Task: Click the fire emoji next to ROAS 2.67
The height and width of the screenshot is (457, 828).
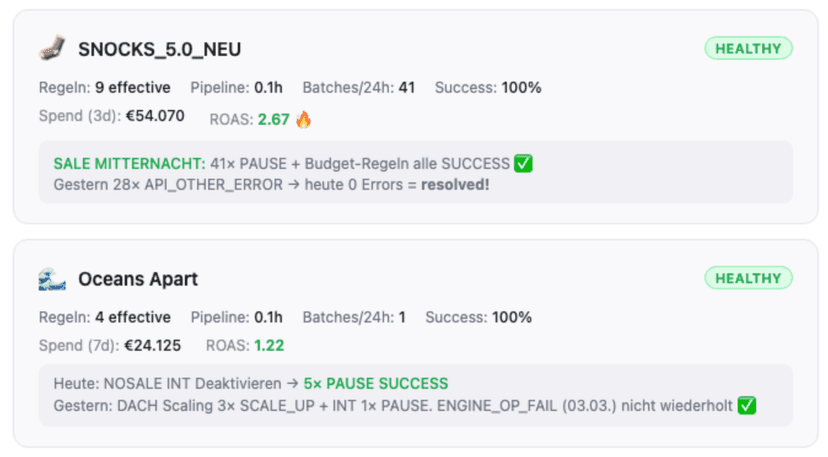Action: pyautogui.click(x=304, y=120)
